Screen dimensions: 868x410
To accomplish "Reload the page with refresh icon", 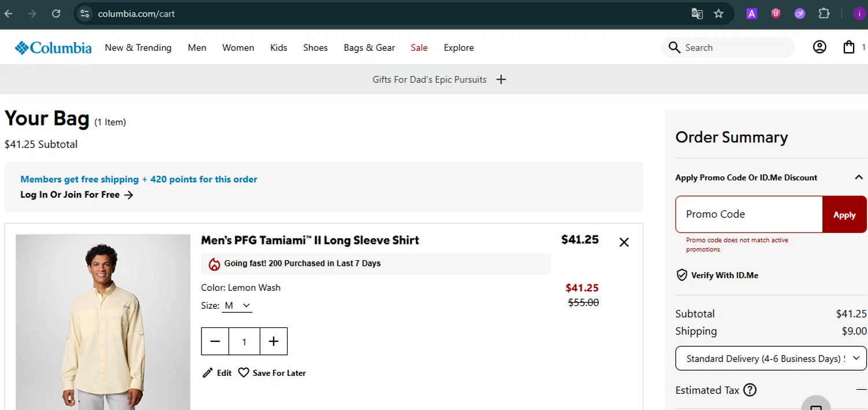I will click(56, 13).
